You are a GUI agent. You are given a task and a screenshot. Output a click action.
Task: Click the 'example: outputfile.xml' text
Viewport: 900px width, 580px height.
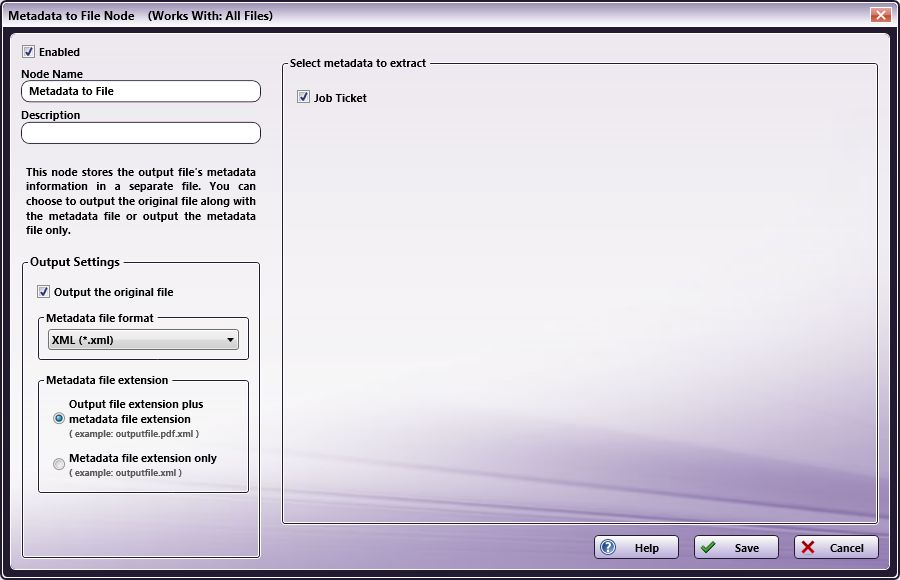pyautogui.click(x=125, y=473)
